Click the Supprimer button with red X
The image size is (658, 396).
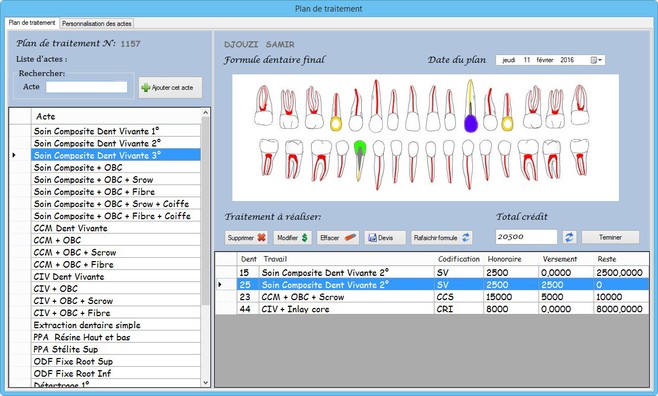pyautogui.click(x=246, y=238)
